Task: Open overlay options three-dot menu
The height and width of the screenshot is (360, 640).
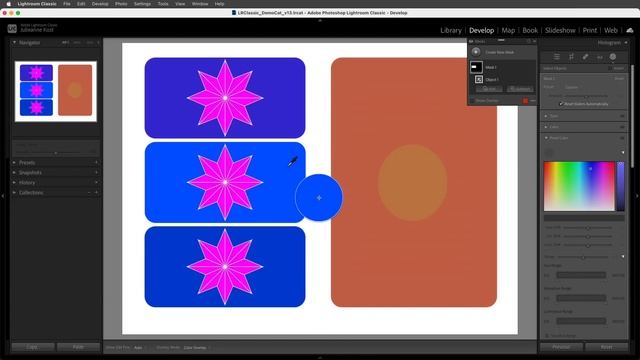Action: [x=533, y=100]
